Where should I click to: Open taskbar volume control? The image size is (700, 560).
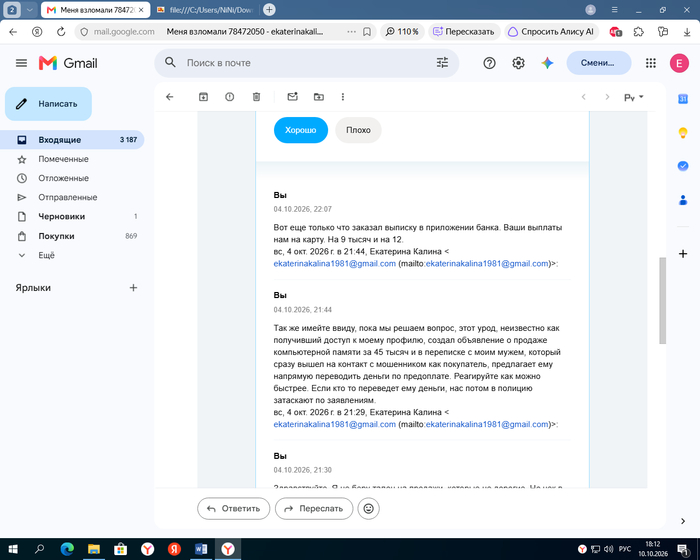point(608,549)
